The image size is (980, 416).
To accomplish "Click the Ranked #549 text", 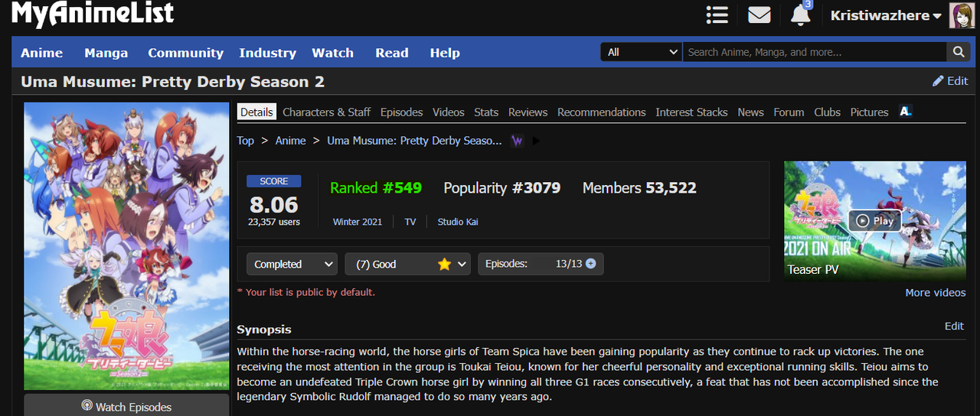I will point(376,188).
